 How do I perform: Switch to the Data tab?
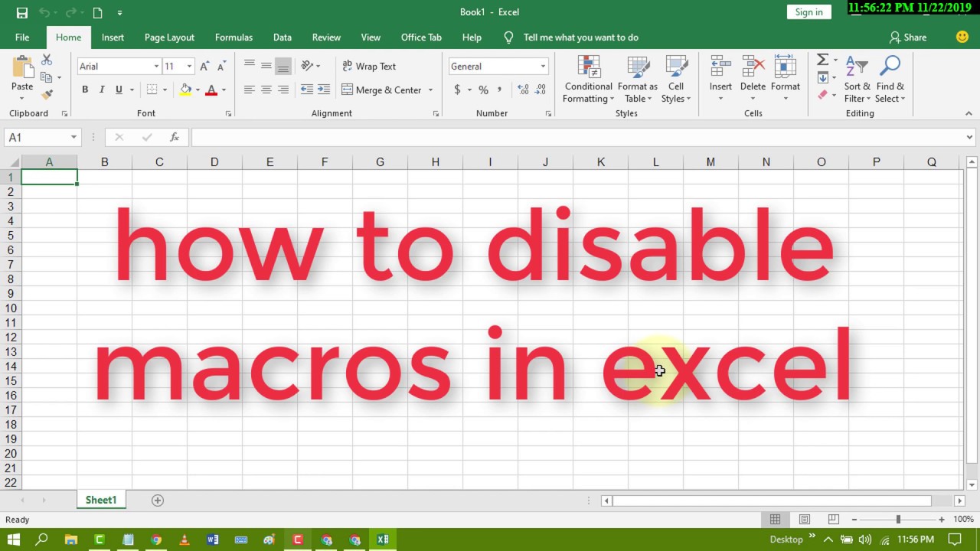283,37
